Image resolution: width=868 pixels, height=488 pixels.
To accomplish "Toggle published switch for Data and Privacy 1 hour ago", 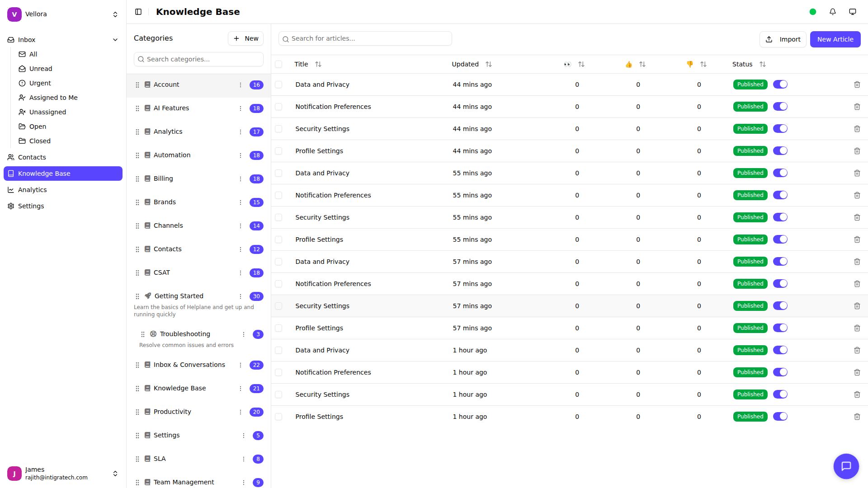I will point(780,350).
